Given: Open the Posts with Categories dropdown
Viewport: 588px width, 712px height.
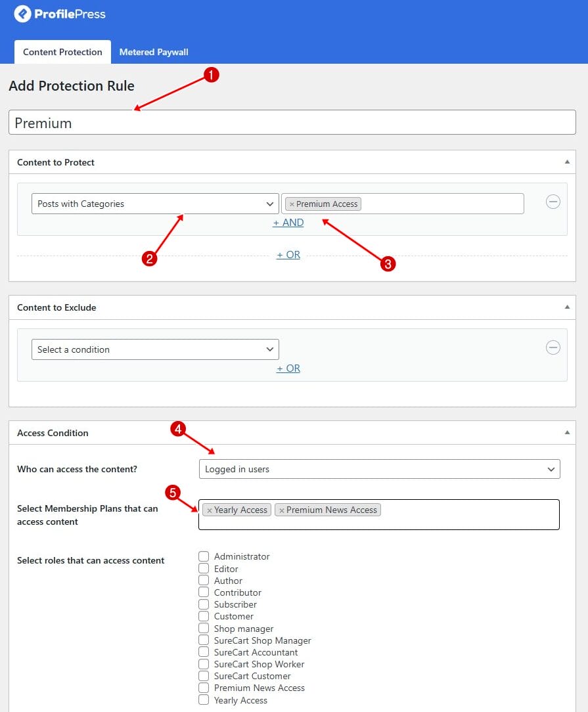Looking at the screenshot, I should click(x=155, y=204).
